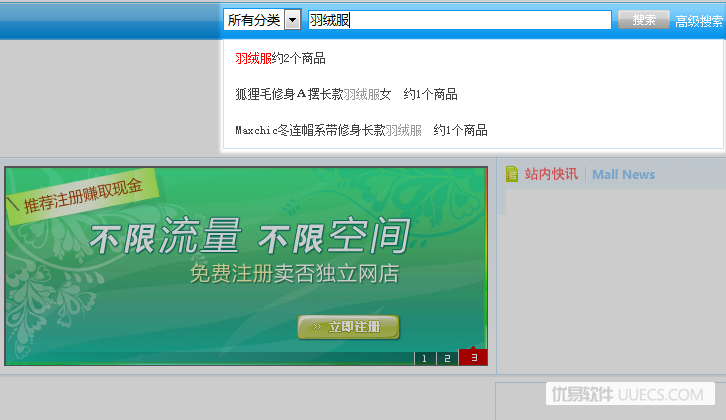Viewport: 726px width, 420px height.
Task: Click the 站内快讯 news document icon
Action: point(512,174)
